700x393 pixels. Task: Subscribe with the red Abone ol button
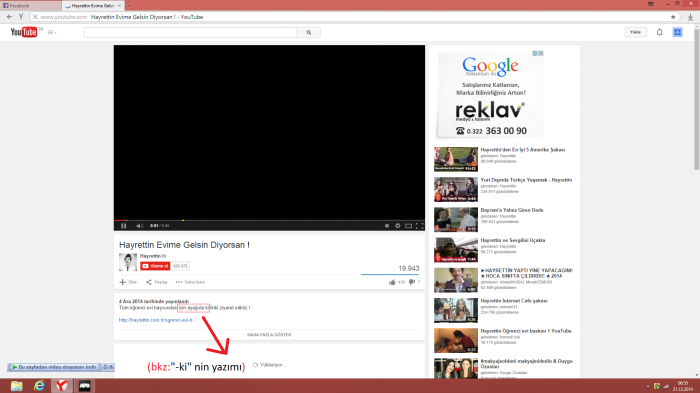(155, 266)
